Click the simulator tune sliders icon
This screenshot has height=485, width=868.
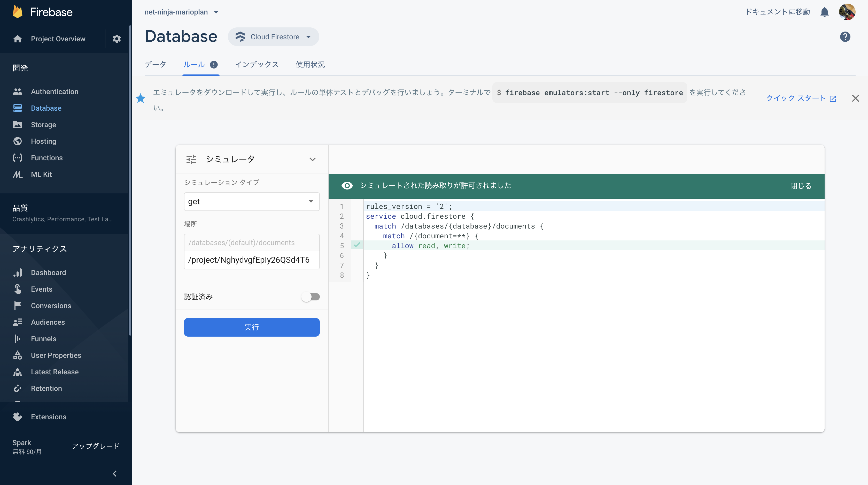191,159
